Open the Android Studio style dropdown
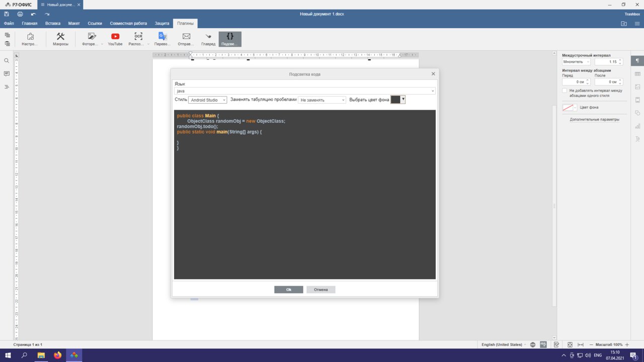The height and width of the screenshot is (362, 644). pos(207,100)
